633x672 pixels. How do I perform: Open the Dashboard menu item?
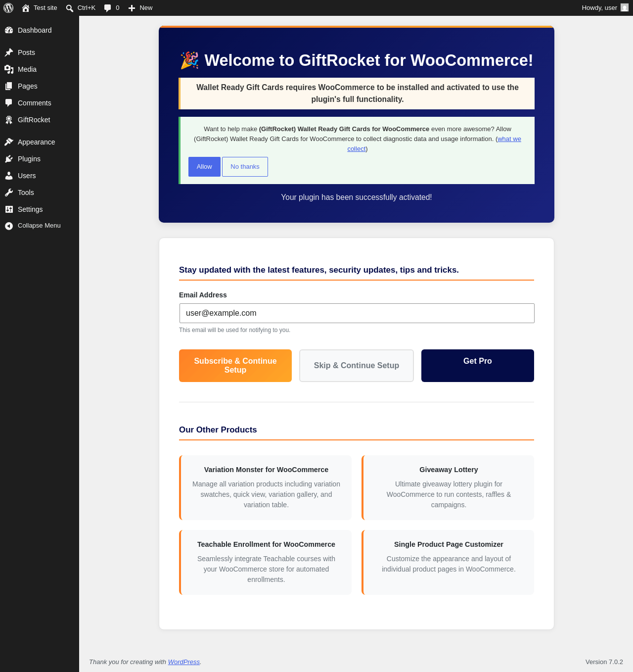pos(40,30)
